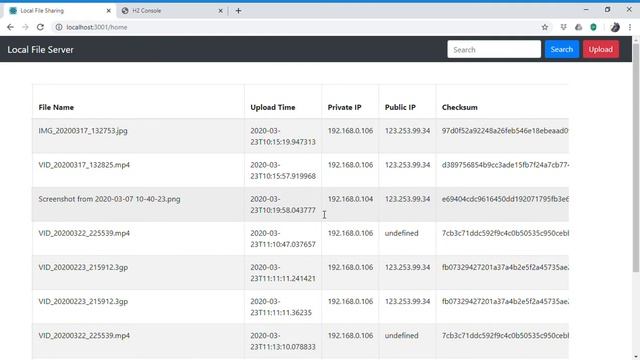This screenshot has width=640, height=360.
Task: Click private IP 192.168.0.104
Action: point(350,199)
